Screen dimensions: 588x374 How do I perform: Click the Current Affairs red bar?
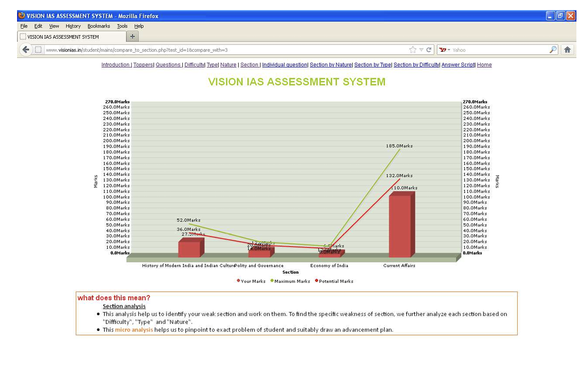402,224
